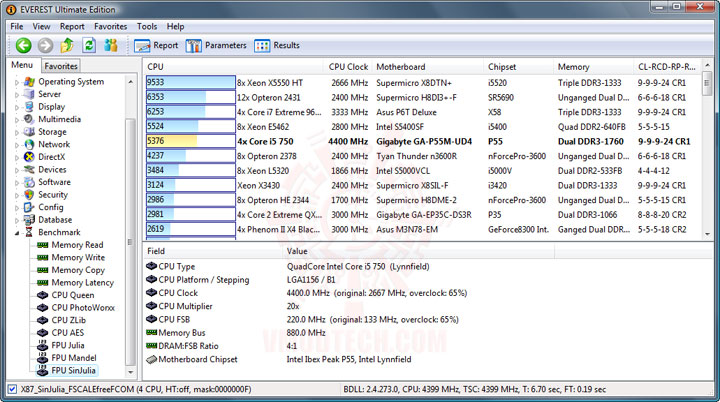Select CPU AES benchmark
The image size is (720, 402).
68,333
